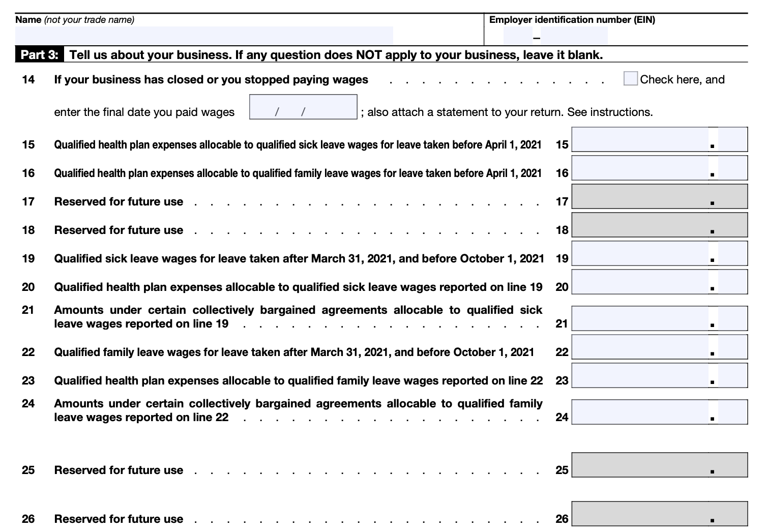Click line 21 collectively bargained dollars field
Image resolution: width=766 pixels, height=532 pixels.
click(640, 318)
